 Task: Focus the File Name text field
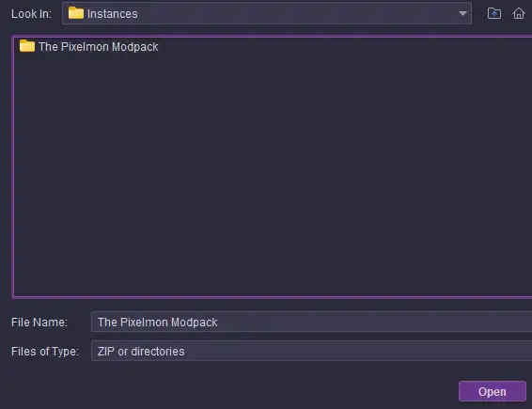[311, 322]
